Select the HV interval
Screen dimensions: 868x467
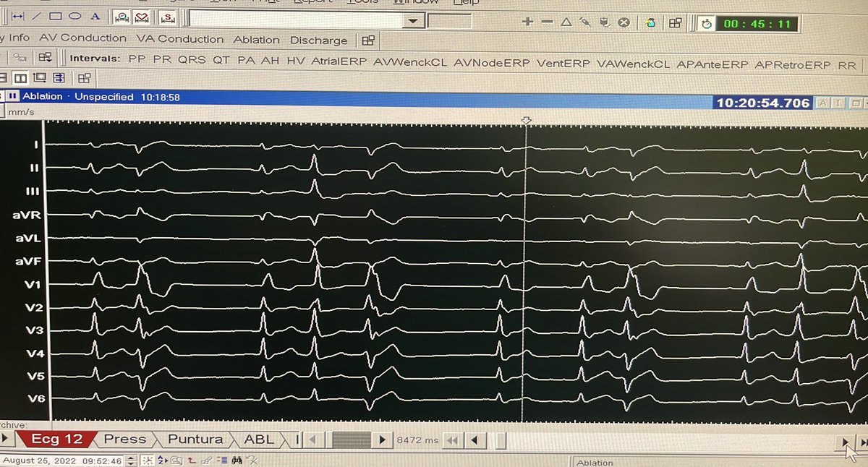pyautogui.click(x=295, y=61)
